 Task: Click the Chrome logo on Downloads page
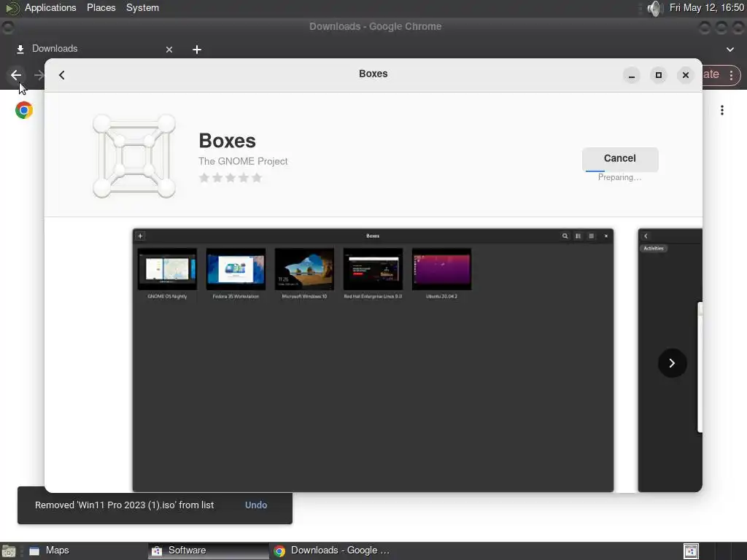point(24,111)
